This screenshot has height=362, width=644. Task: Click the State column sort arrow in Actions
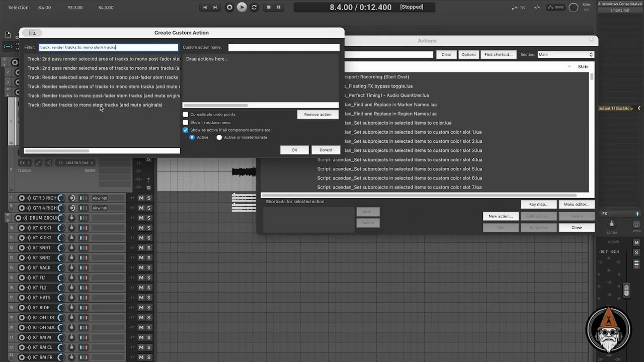point(569,66)
